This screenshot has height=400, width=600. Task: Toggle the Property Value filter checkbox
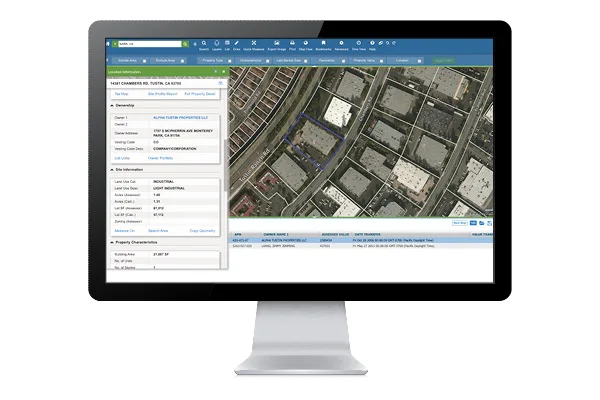point(381,61)
